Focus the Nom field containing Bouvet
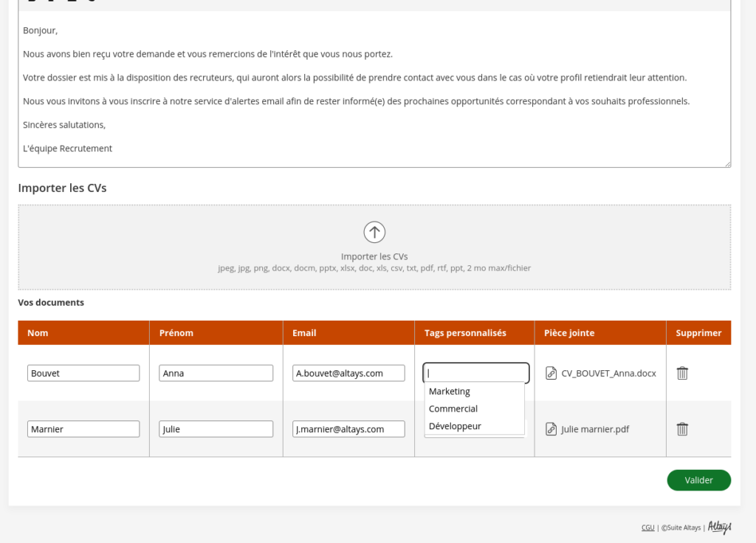 83,373
